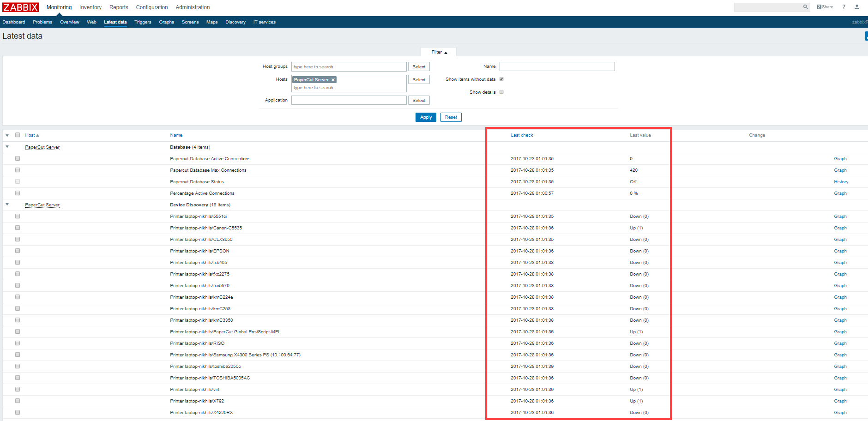This screenshot has height=421, width=868.
Task: Open the help question mark icon
Action: point(844,7)
